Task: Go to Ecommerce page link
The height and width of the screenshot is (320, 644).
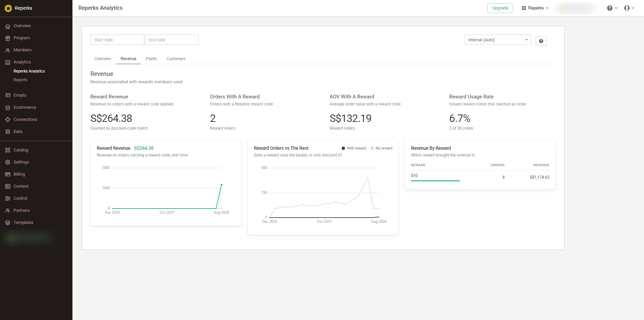Action: click(25, 107)
